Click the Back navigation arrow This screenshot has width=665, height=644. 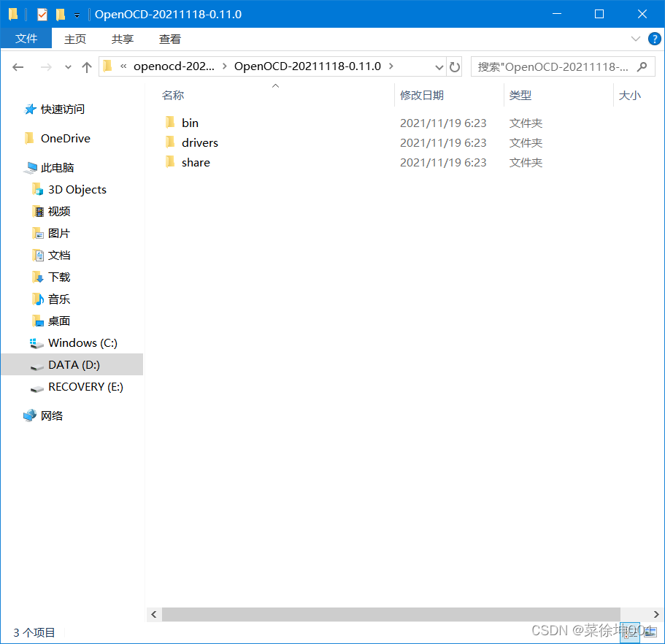point(18,67)
